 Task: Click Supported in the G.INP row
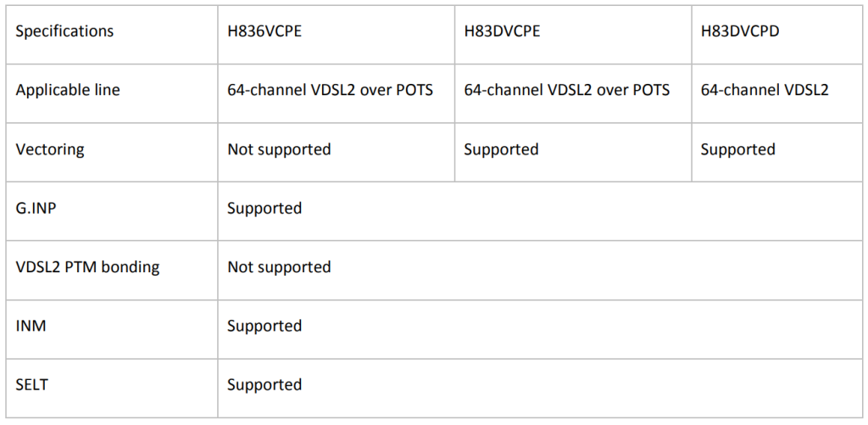tap(264, 208)
